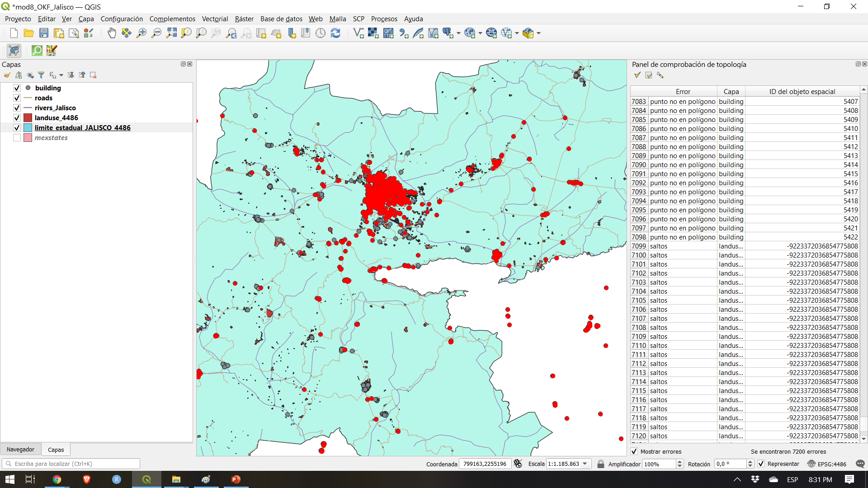The image size is (868, 488).
Task: Show the mexstates layer
Action: [17, 138]
